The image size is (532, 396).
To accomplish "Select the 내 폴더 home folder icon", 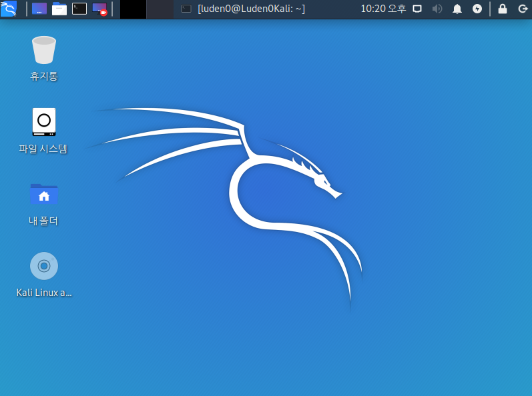I will click(x=44, y=194).
